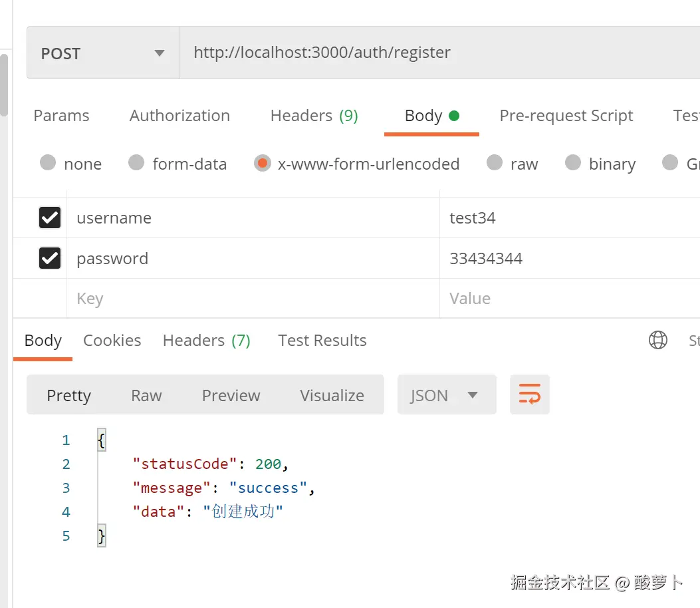Select the none body option
Image resolution: width=700 pixels, height=608 pixels.
48,163
